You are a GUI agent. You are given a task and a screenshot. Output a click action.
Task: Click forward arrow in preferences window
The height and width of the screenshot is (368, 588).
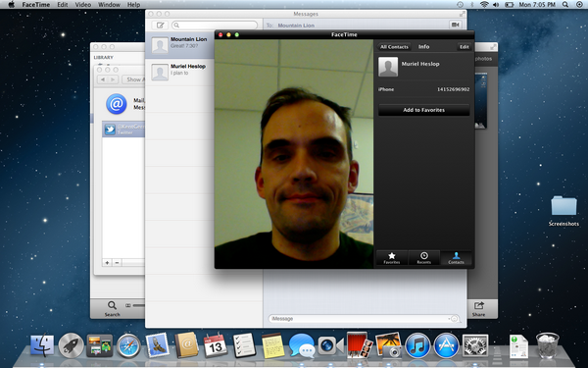click(x=114, y=79)
